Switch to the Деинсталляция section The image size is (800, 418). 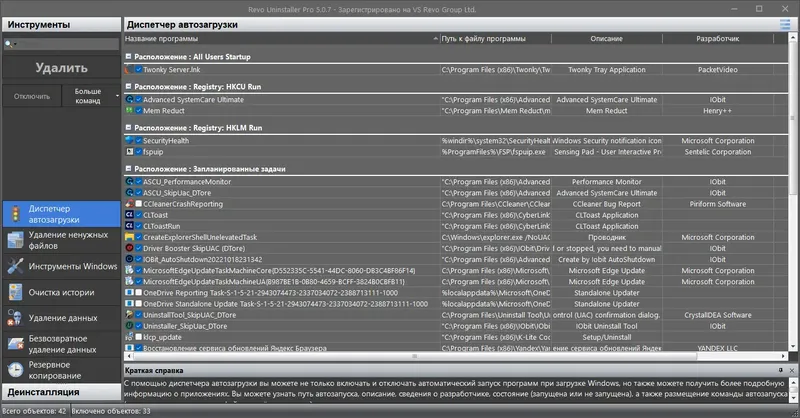tap(61, 392)
